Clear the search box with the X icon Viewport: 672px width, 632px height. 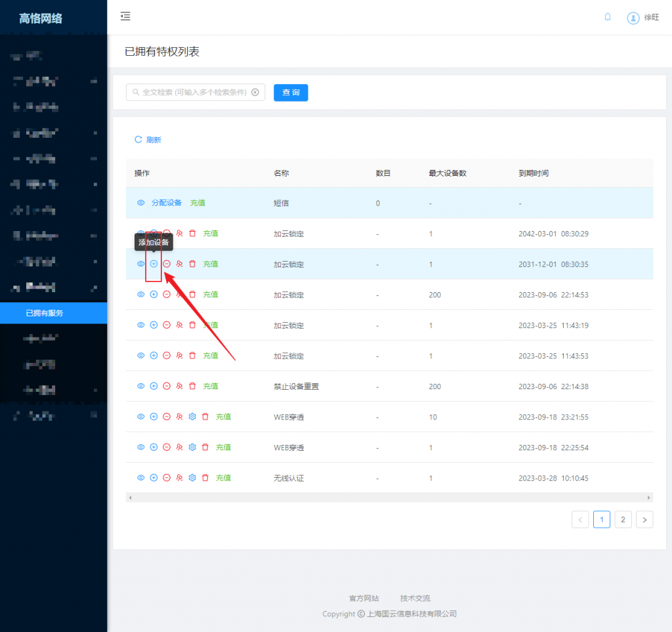click(x=255, y=93)
